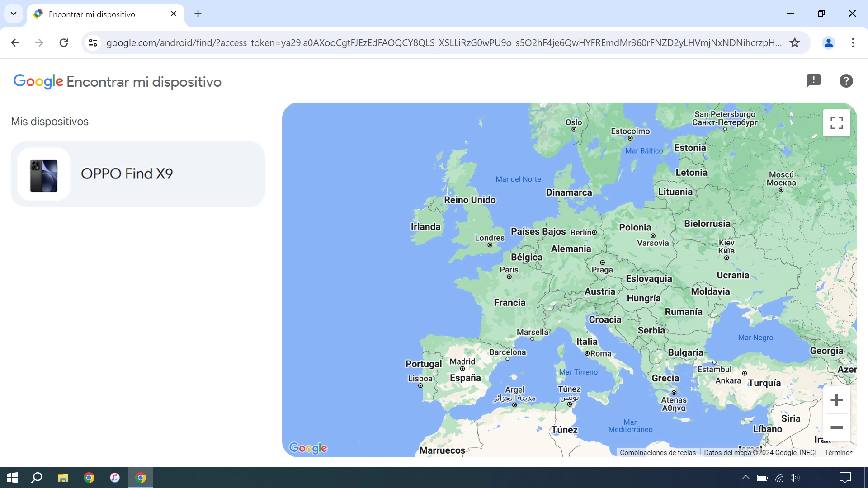Viewport: 868px width, 488px height.
Task: Show hidden system tray icons
Action: click(745, 478)
